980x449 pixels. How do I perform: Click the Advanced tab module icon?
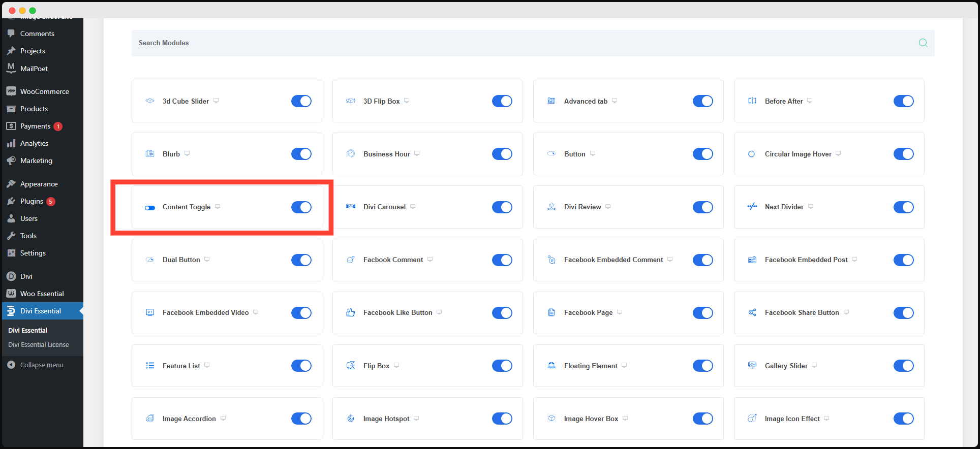coord(552,101)
